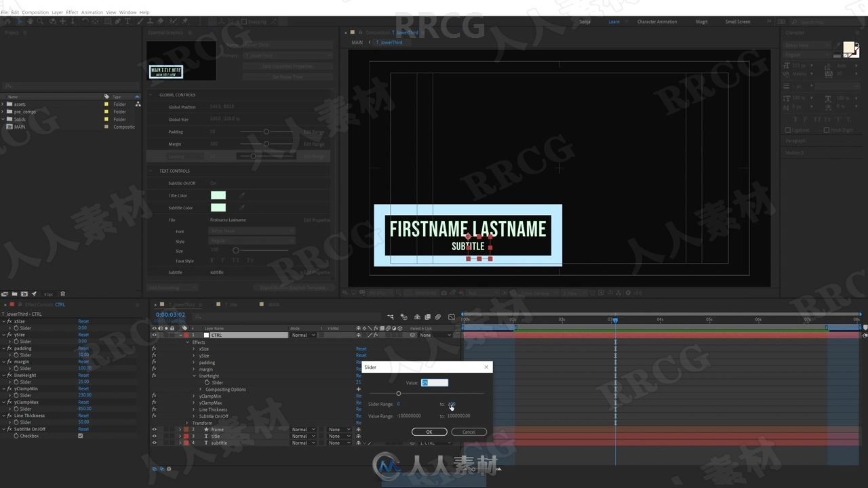Click the Frame Blending switch icon in timeline
The height and width of the screenshot is (488, 868).
tap(427, 317)
